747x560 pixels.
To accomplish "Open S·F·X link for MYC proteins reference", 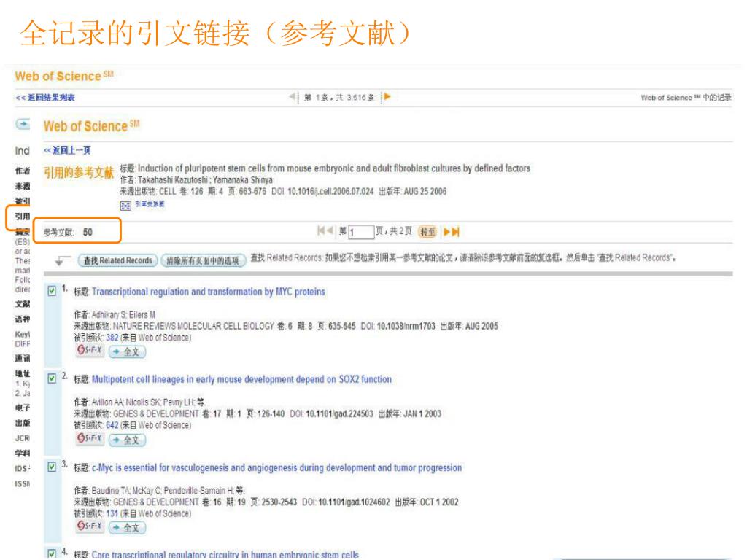I will click(90, 351).
